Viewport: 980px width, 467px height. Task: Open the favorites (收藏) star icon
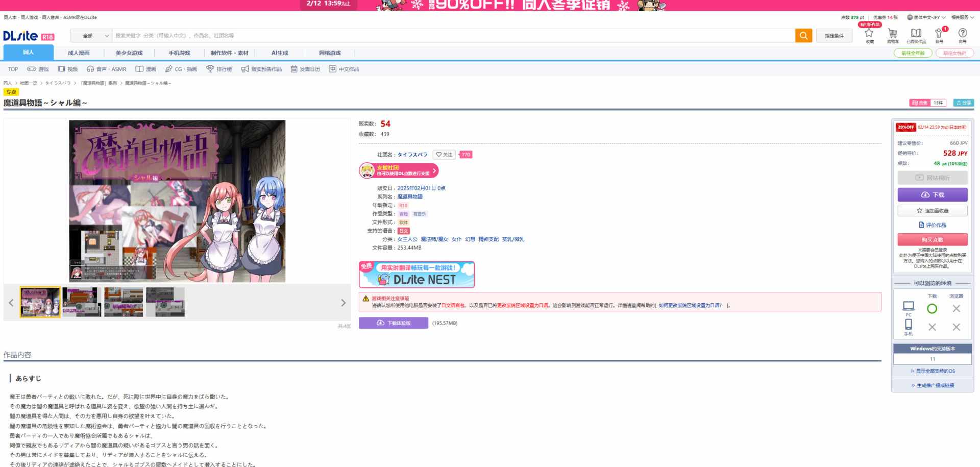pos(869,35)
